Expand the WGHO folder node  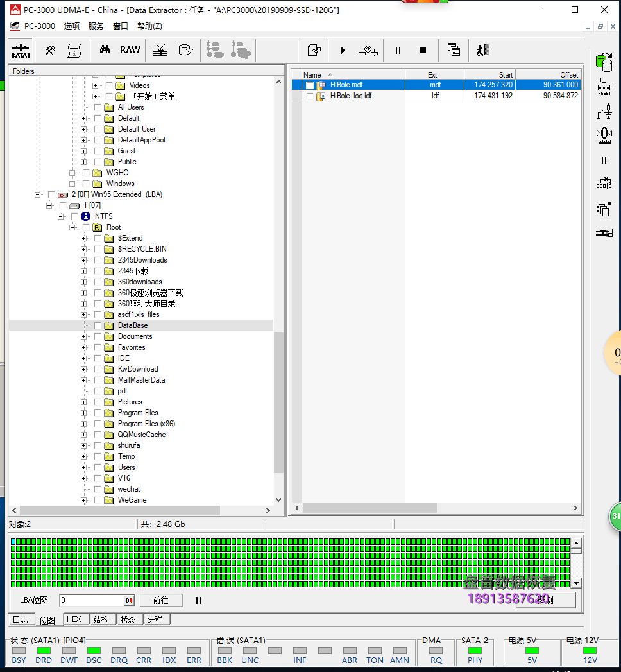(x=72, y=173)
